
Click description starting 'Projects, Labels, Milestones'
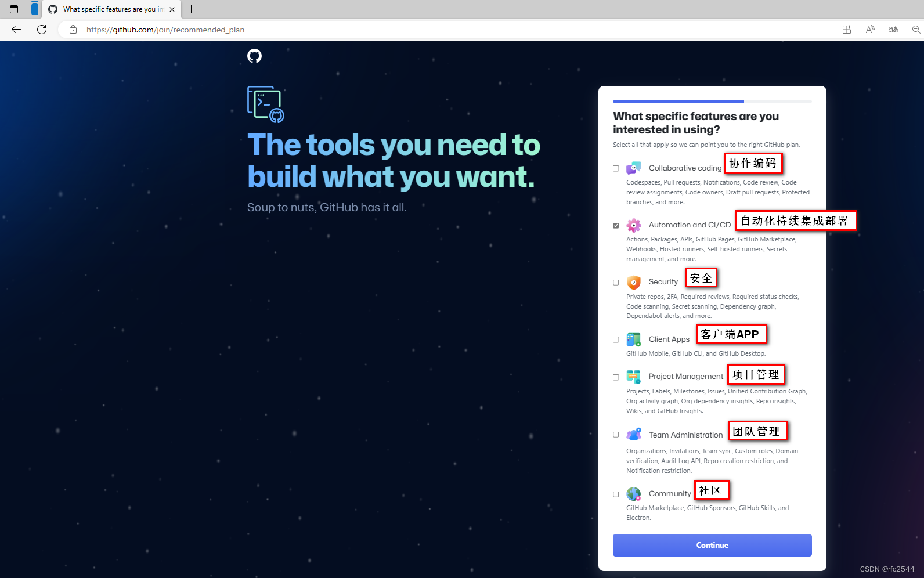pos(717,401)
